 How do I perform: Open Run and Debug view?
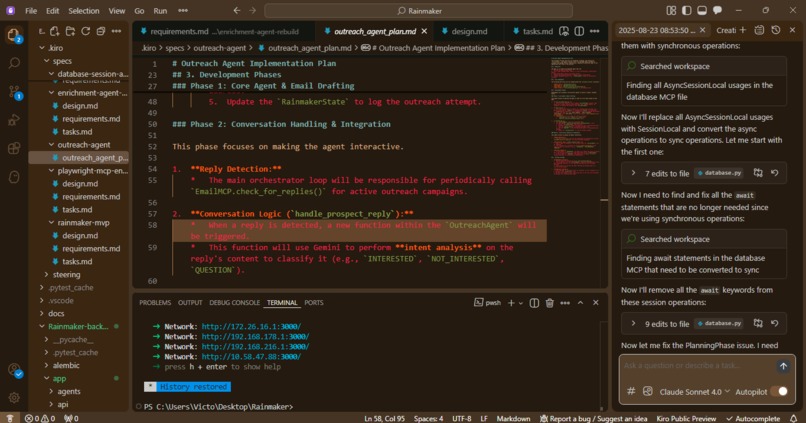(x=14, y=120)
